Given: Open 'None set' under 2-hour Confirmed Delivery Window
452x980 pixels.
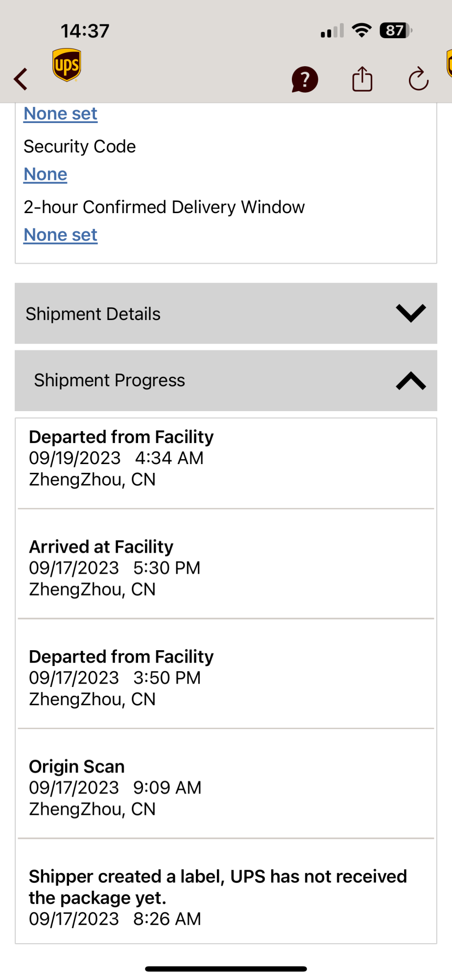Looking at the screenshot, I should point(61,235).
